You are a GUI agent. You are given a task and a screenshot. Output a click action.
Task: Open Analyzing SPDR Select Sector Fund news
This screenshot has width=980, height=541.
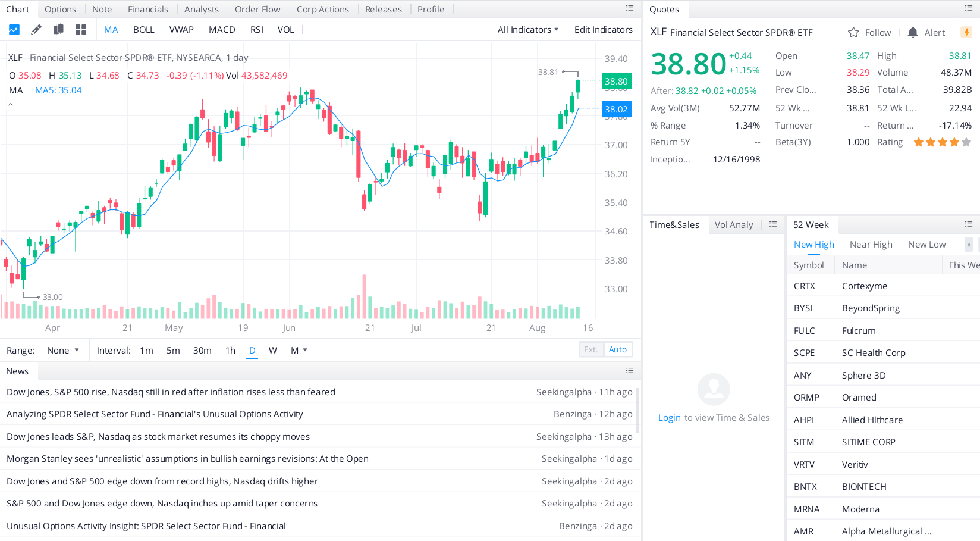(155, 414)
